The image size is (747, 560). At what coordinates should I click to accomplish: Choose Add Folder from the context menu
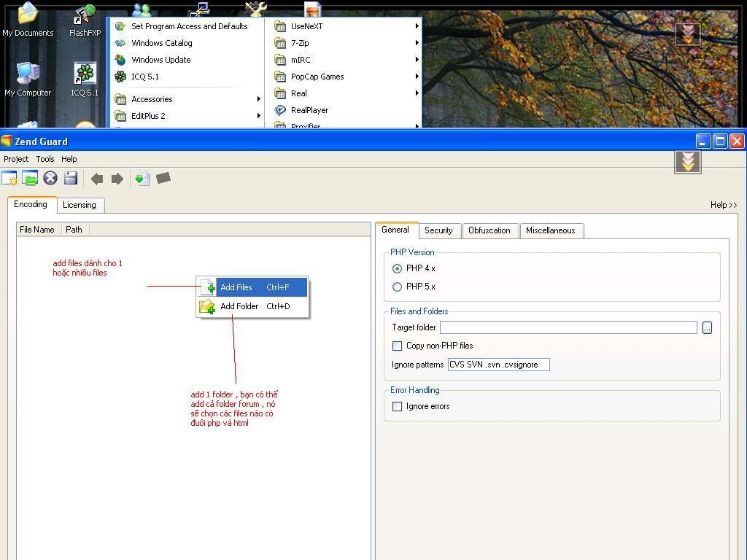click(252, 306)
